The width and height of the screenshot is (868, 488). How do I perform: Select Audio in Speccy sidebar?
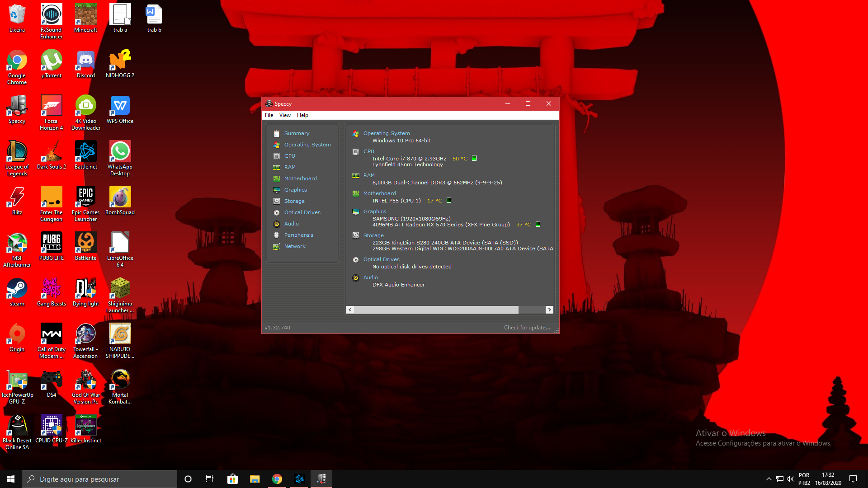pos(291,224)
